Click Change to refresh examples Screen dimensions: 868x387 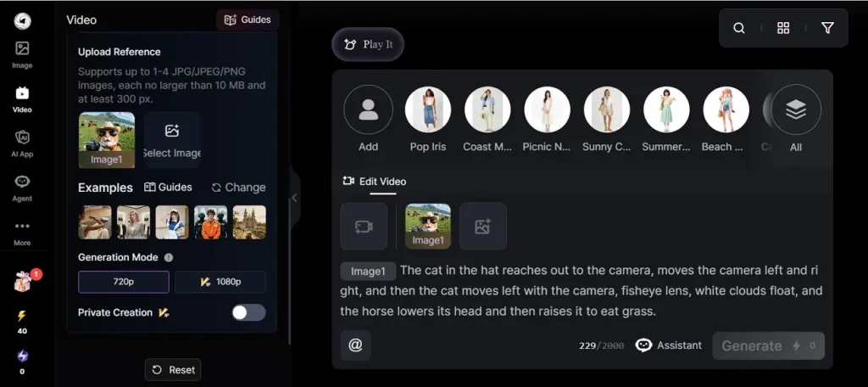point(238,188)
